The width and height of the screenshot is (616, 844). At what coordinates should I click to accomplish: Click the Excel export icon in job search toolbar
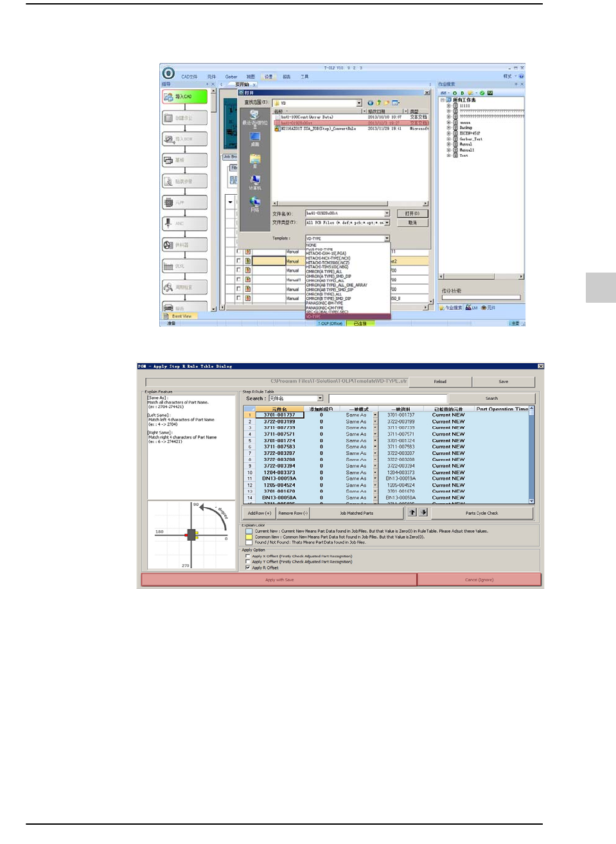pos(490,93)
